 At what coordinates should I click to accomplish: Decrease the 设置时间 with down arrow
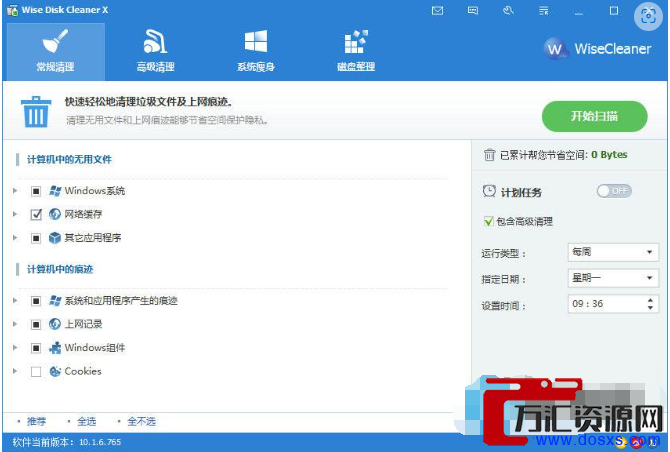[x=650, y=308]
